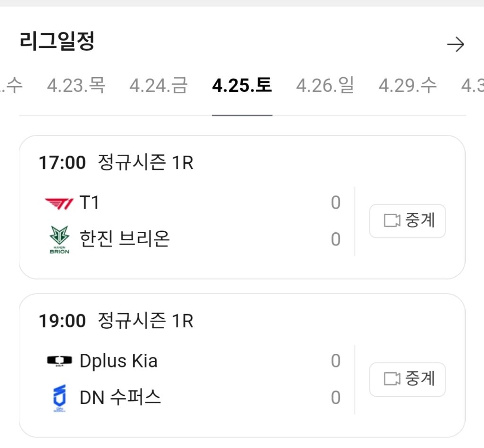Click the 리그일정 section heading
The width and height of the screenshot is (484, 448).
pos(57,42)
